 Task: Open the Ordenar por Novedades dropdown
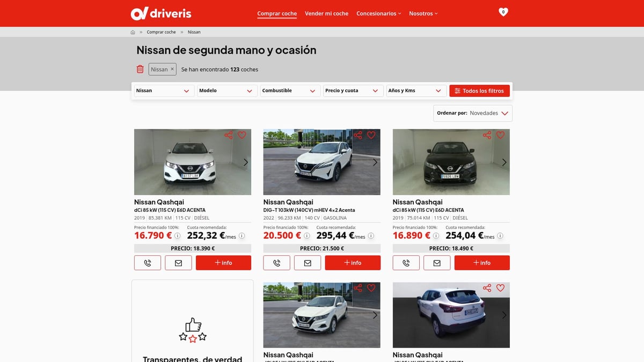[x=473, y=113]
